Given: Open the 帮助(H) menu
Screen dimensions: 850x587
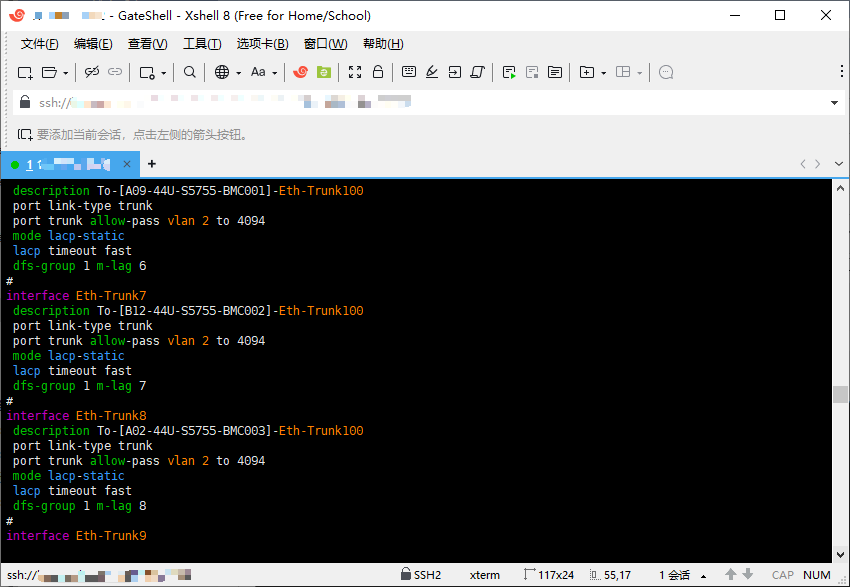Looking at the screenshot, I should [x=383, y=44].
